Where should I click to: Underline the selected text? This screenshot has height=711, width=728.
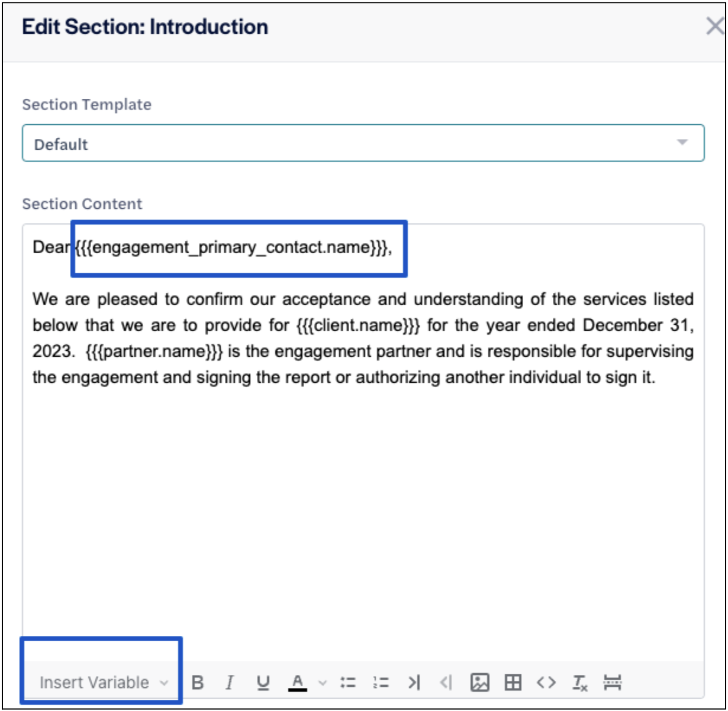coord(263,683)
